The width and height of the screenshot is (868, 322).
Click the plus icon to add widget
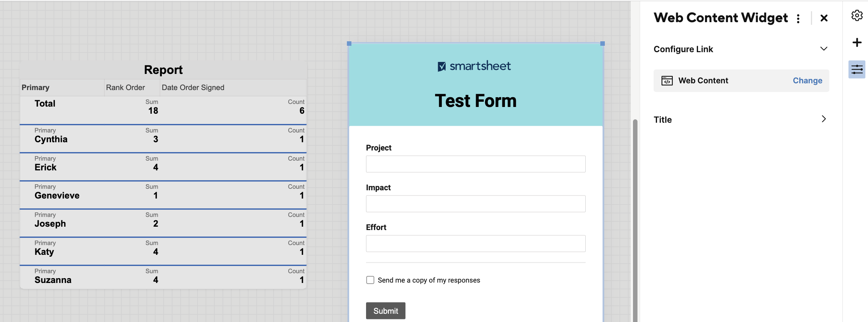click(857, 42)
